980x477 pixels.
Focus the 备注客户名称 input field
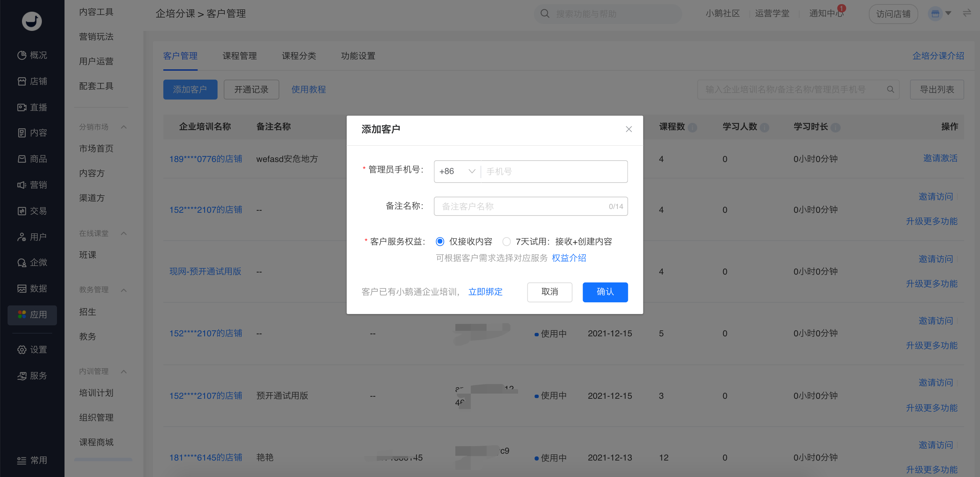click(x=531, y=206)
